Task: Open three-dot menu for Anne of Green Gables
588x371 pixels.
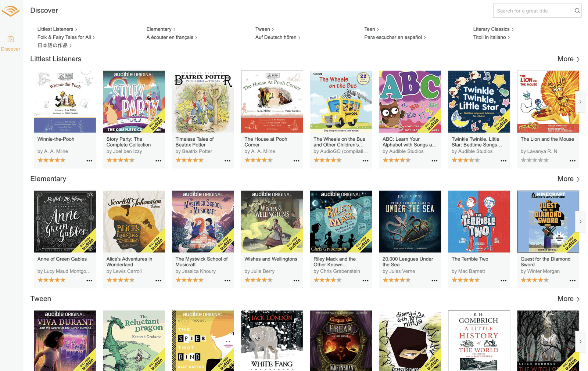Action: (x=89, y=280)
